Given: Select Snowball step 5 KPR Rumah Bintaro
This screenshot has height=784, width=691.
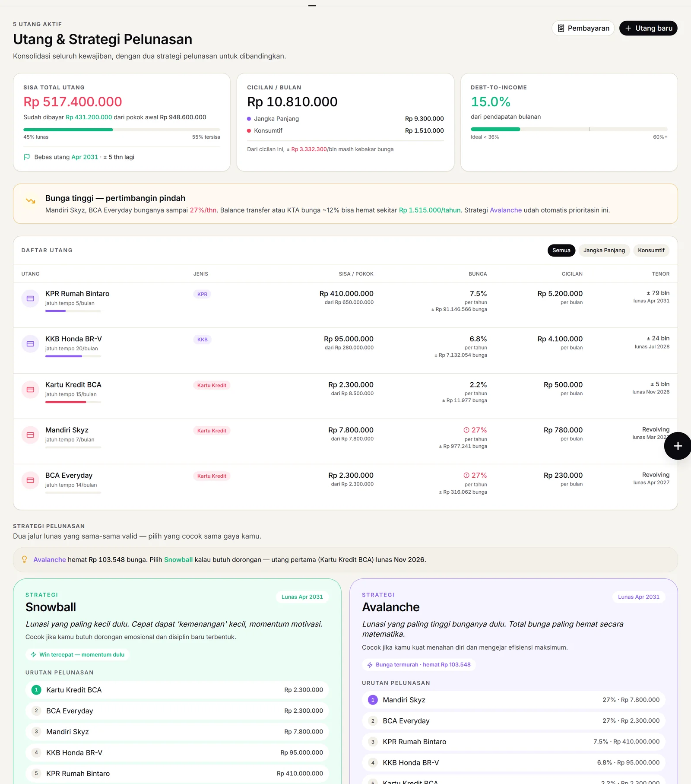Looking at the screenshot, I should coord(177,773).
